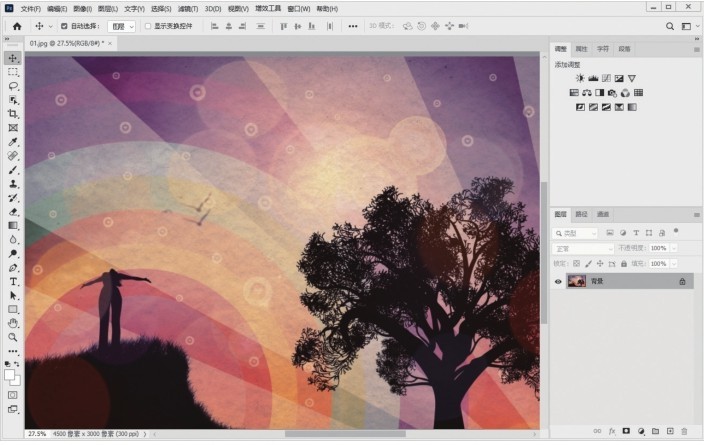Image resolution: width=704 pixels, height=445 pixels.
Task: Select the Path Selection tool
Action: (x=13, y=295)
